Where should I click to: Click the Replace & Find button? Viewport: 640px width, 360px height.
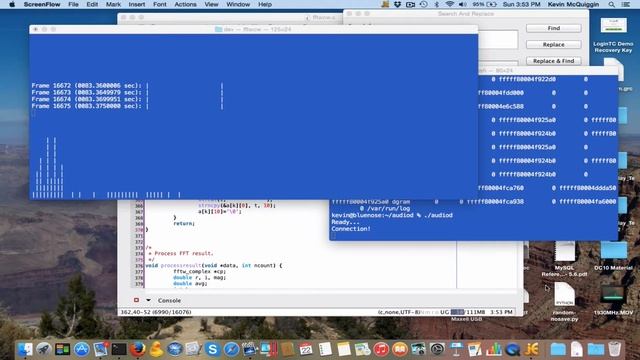553,61
